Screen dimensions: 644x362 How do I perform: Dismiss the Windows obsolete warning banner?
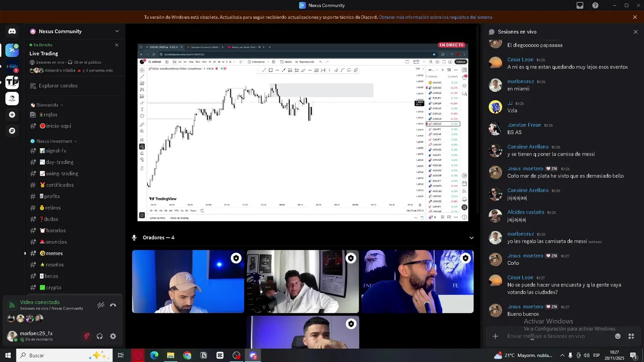635,17
